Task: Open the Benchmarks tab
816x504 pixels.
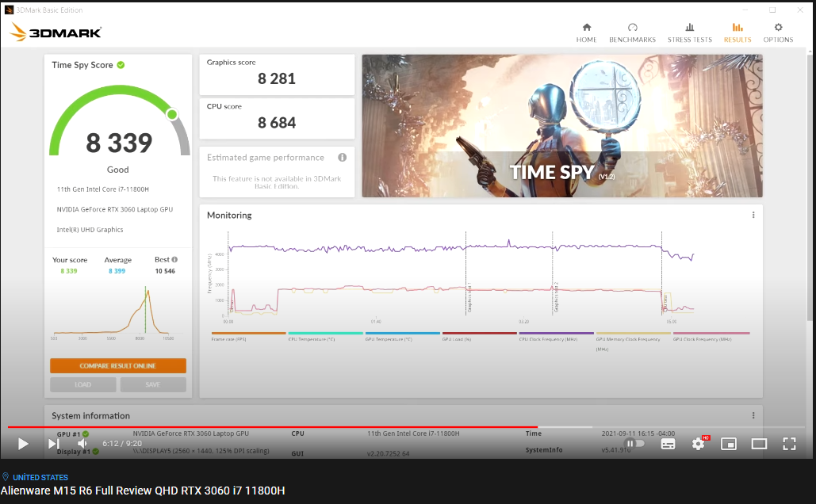Action: (632, 32)
